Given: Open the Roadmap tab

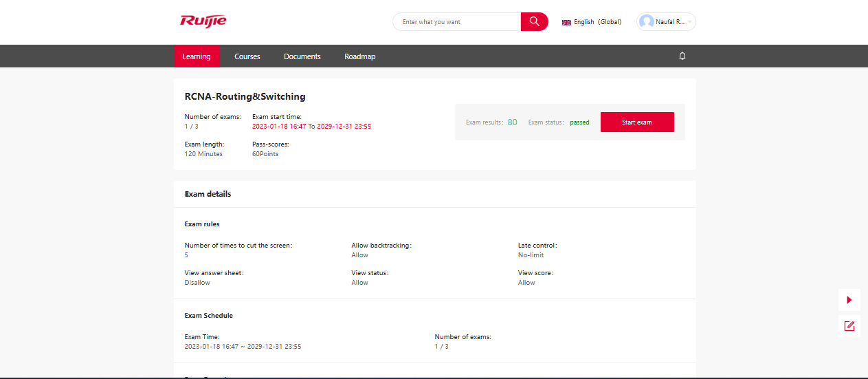Looking at the screenshot, I should click(360, 56).
